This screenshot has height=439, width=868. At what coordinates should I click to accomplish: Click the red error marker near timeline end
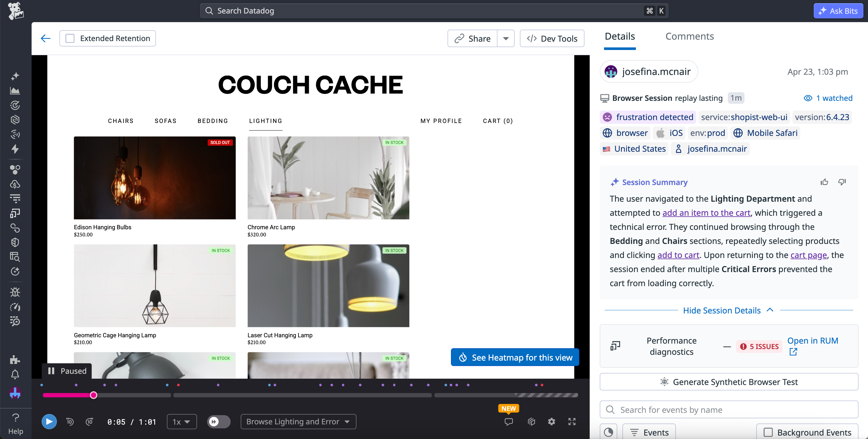tap(542, 385)
